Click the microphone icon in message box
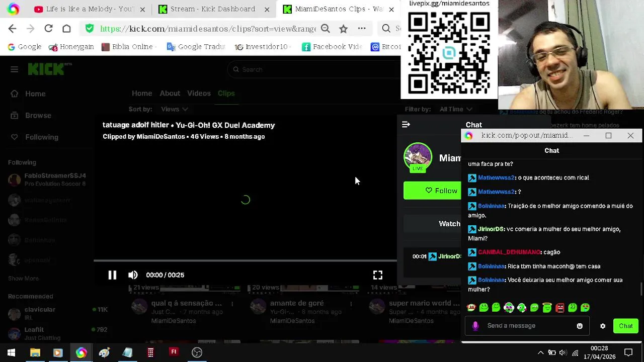This screenshot has width=644, height=362. point(475,326)
